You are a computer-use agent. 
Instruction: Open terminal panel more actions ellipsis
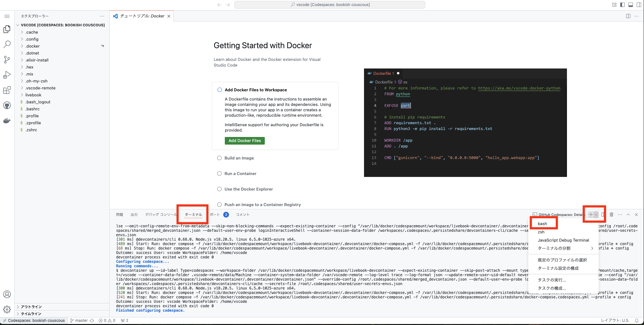pyautogui.click(x=620, y=215)
